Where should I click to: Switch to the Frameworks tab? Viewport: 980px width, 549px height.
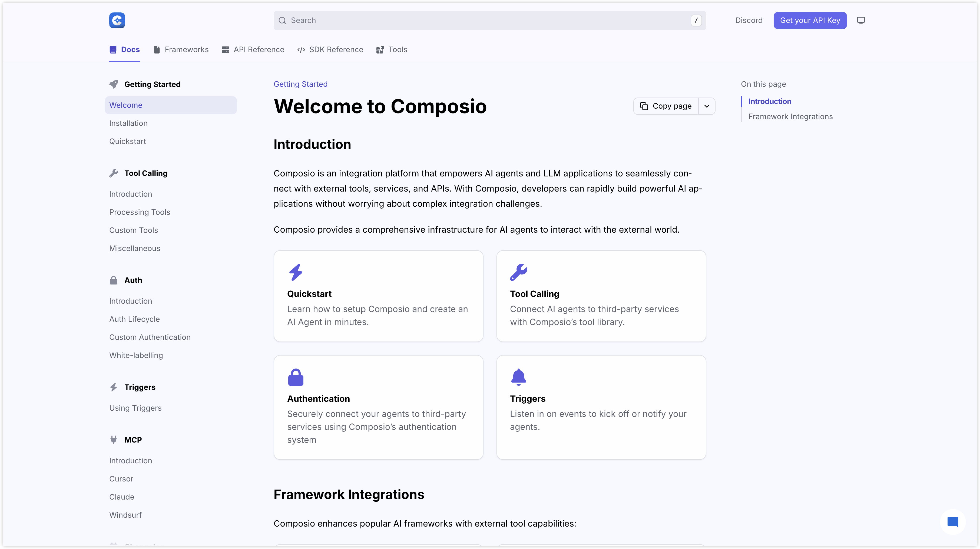[181, 50]
